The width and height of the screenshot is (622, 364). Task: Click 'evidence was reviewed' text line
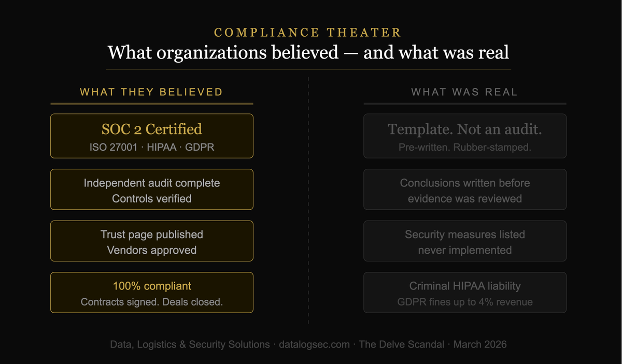tap(464, 198)
